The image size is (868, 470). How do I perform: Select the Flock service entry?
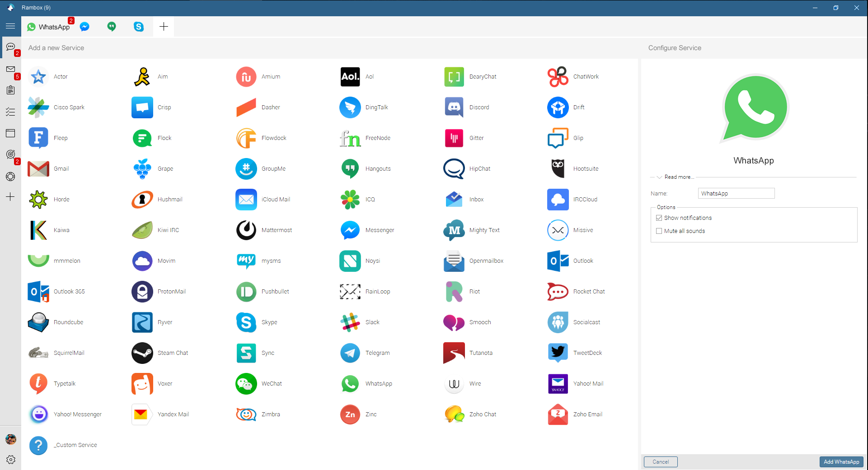152,138
